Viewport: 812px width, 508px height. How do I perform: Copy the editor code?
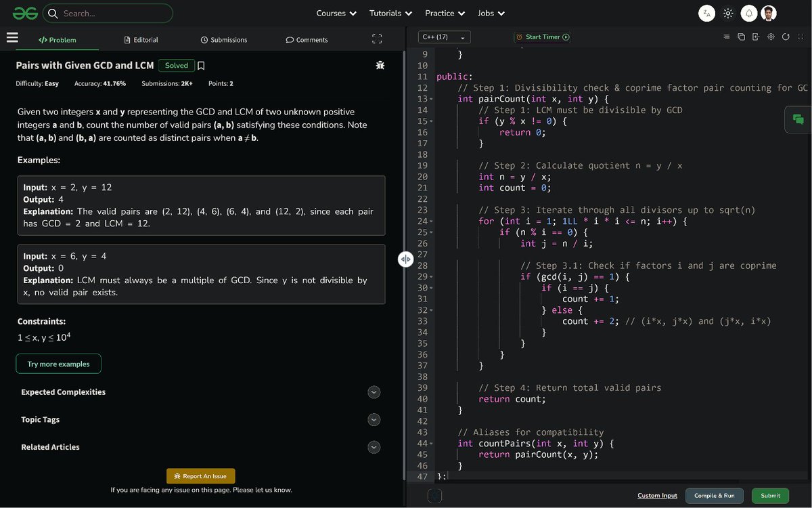coord(741,37)
